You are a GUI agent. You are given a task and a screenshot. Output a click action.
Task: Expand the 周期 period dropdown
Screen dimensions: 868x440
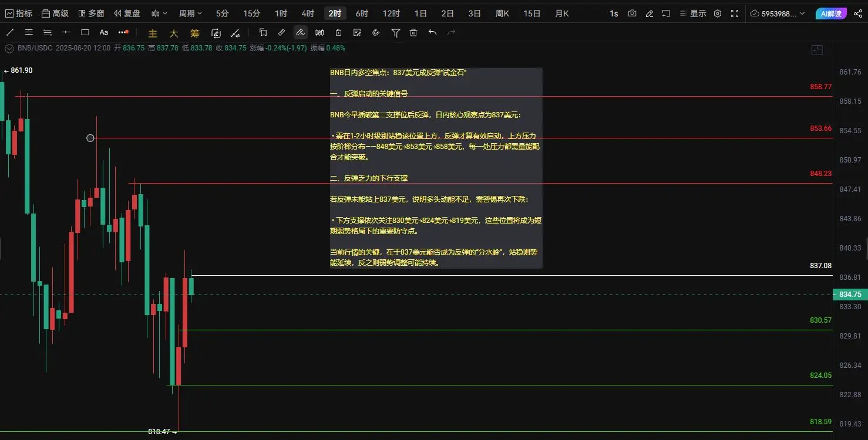[x=191, y=13]
